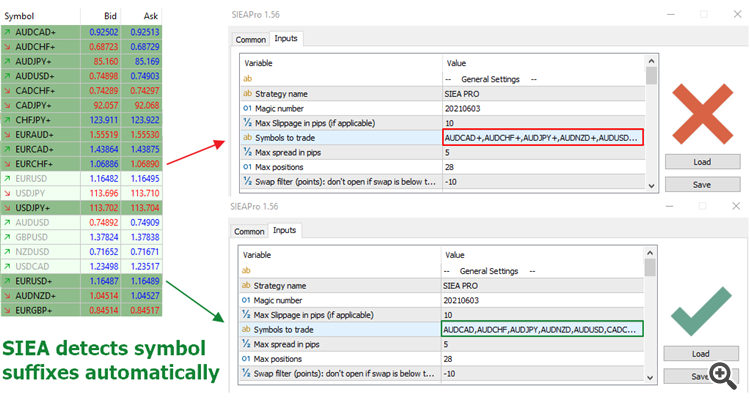Viewport: 750px width, 402px height.
Task: Click the Value column header in the lower window
Action: coord(454,255)
